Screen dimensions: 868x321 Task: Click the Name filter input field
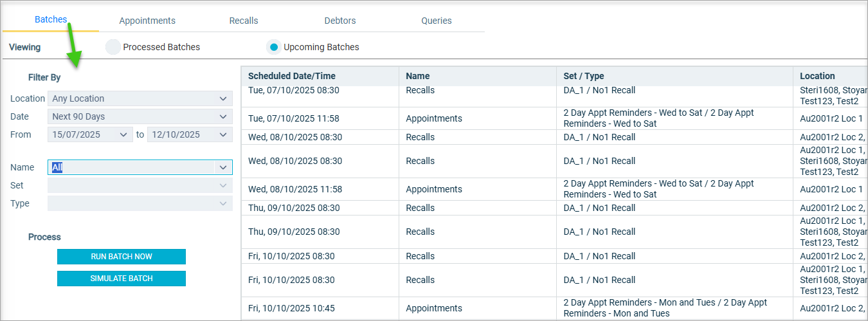pos(131,167)
